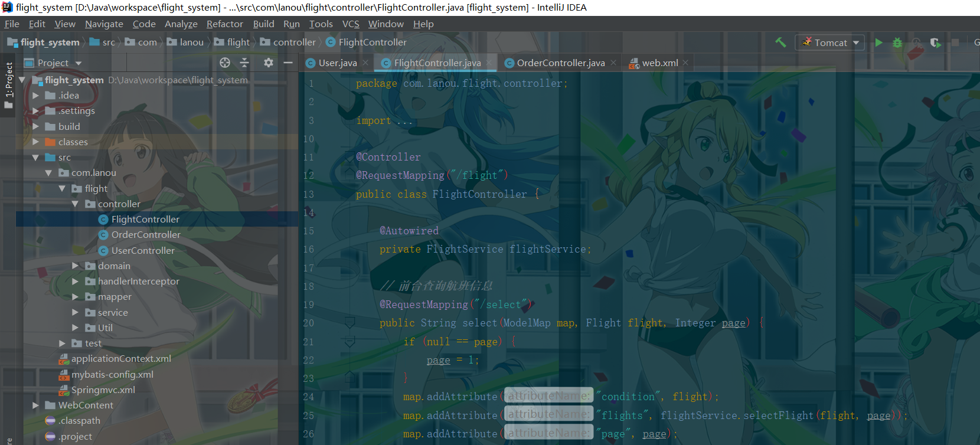Click flight_system in the breadcrumb bar
980x445 pixels.
pos(43,42)
